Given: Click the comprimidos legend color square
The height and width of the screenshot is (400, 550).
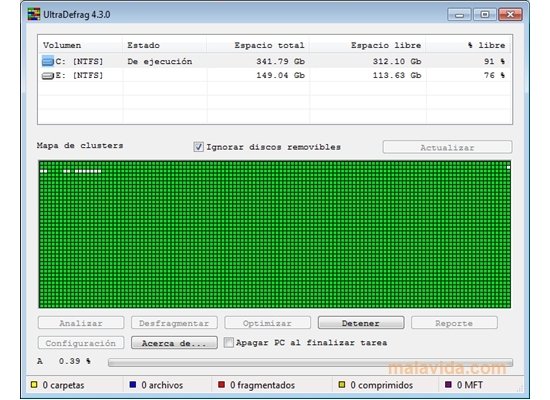Looking at the screenshot, I should pos(342,385).
